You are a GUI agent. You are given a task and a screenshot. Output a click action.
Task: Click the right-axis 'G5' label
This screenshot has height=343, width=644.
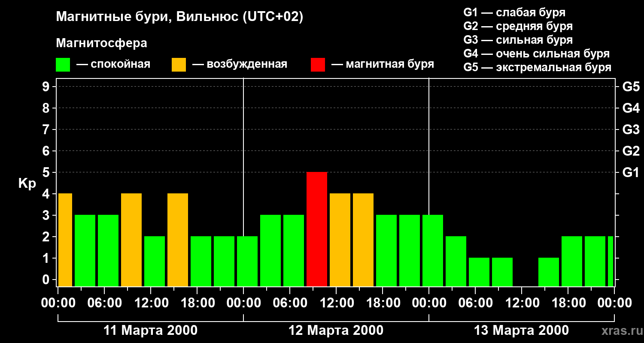point(631,87)
